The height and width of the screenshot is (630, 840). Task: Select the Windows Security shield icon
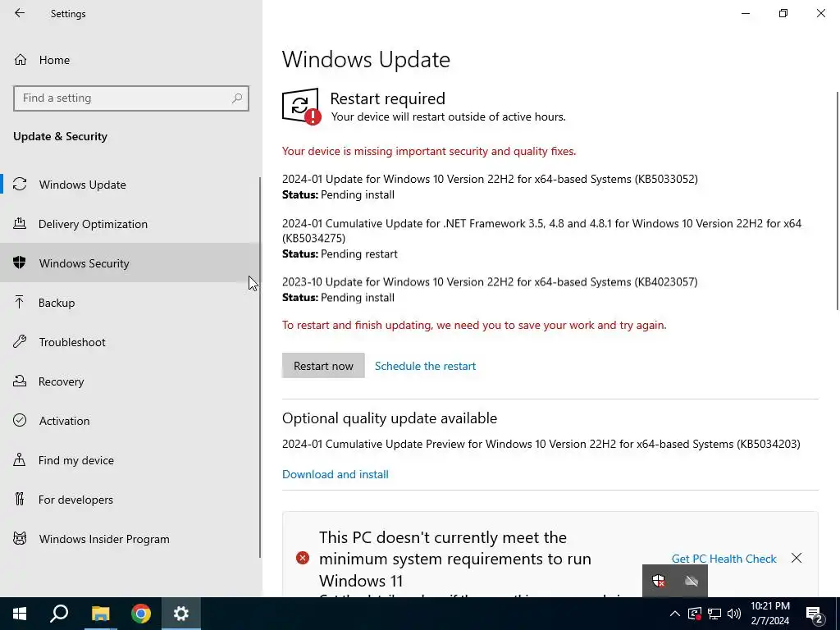click(20, 262)
